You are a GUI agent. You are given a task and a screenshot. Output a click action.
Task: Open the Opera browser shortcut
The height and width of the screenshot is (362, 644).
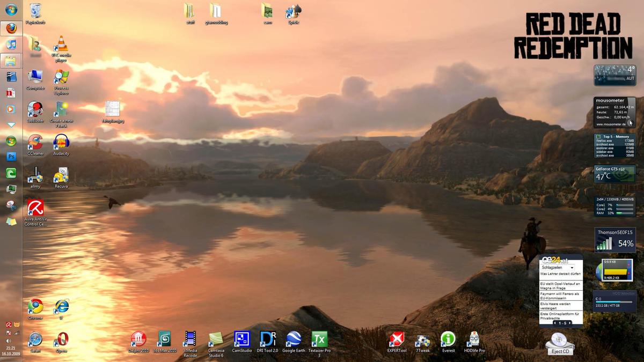[61, 342]
